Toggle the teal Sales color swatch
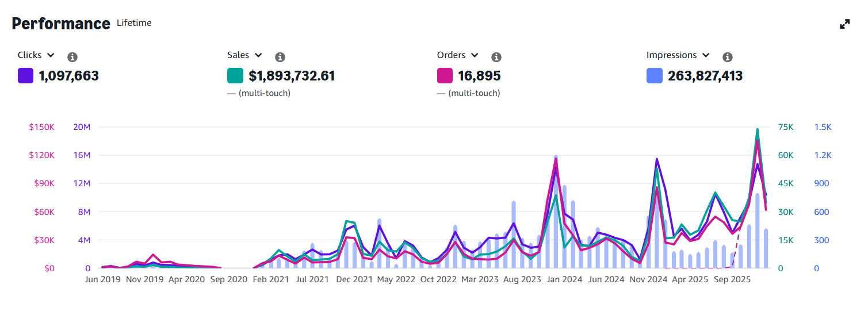Image resolution: width=868 pixels, height=319 pixels. click(235, 76)
